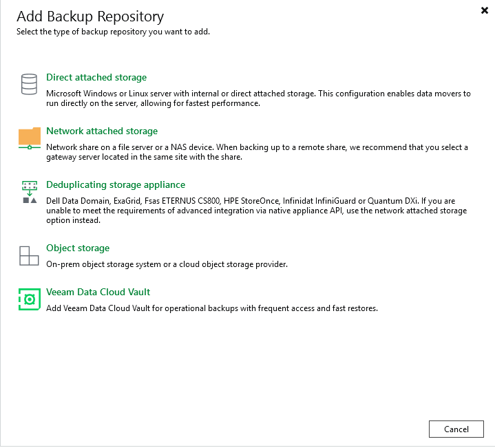Select the Object storage option
Screen dimensions: 495x448
coord(78,248)
